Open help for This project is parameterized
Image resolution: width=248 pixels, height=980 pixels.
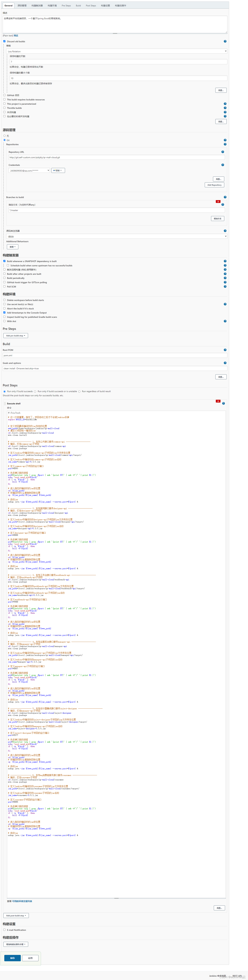[x=225, y=104]
